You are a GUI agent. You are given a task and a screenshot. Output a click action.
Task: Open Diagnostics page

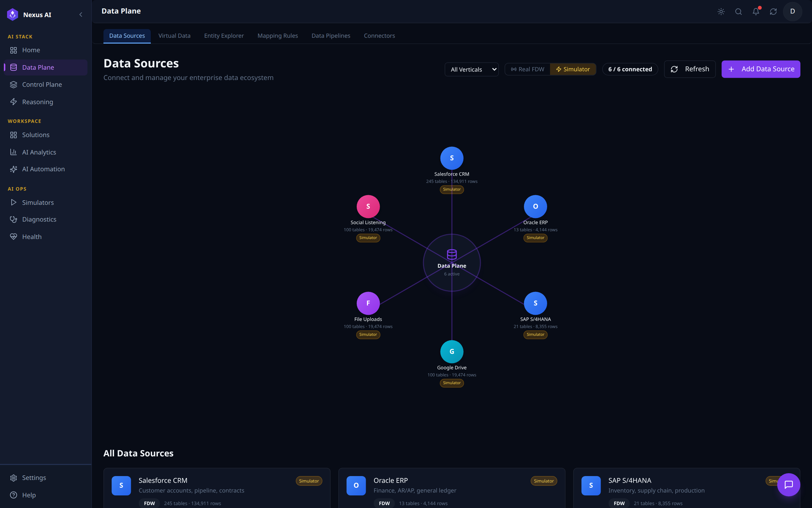tap(46, 219)
